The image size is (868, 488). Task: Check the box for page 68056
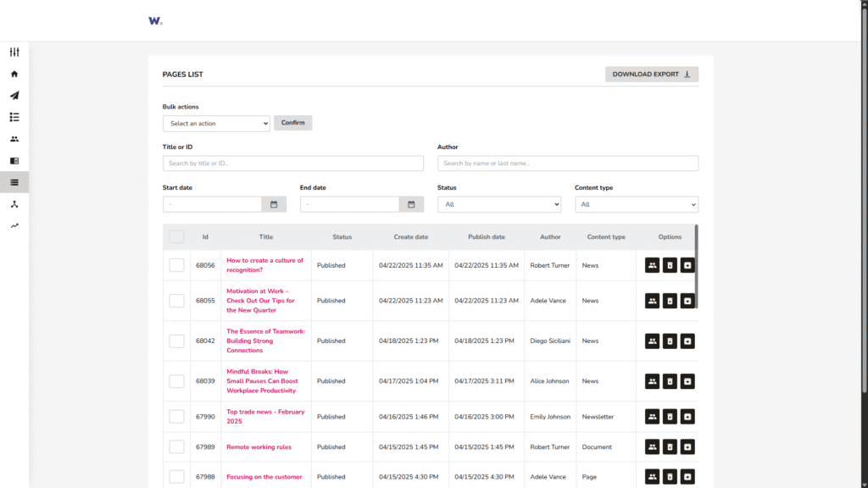(176, 265)
